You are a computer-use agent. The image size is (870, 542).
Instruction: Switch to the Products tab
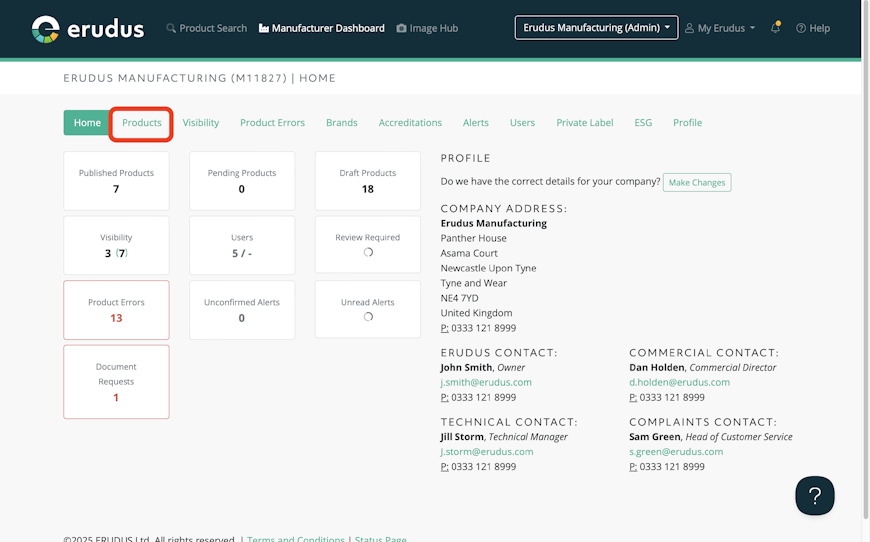tap(141, 123)
